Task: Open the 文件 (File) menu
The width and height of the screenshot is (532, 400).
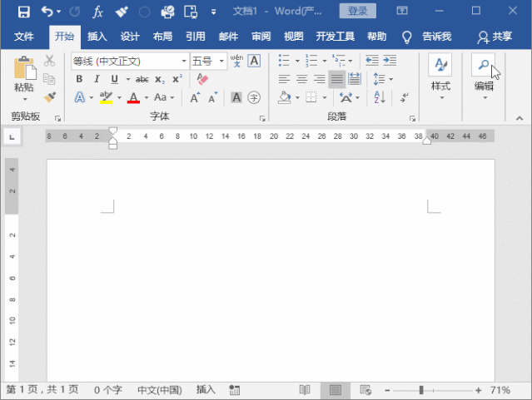Action: (x=24, y=37)
